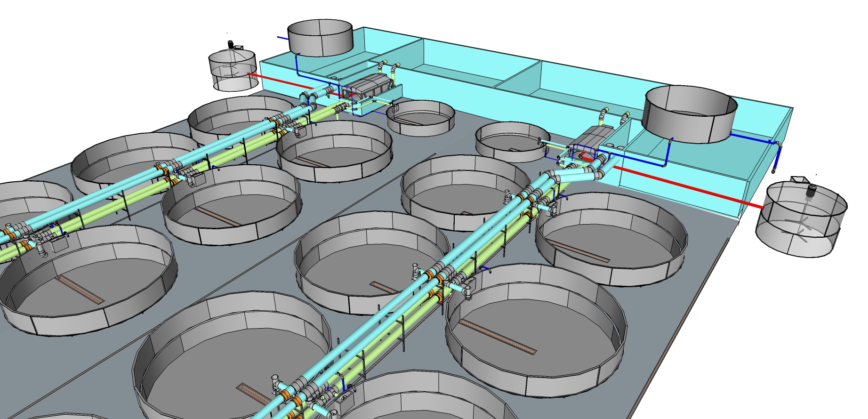Select the large gray tank on the reservoir's right end
868x419 pixels.
coord(690,114)
